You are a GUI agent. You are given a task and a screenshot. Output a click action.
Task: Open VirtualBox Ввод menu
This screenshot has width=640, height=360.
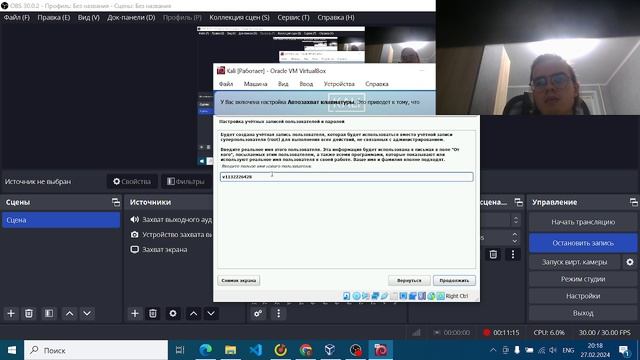(306, 84)
